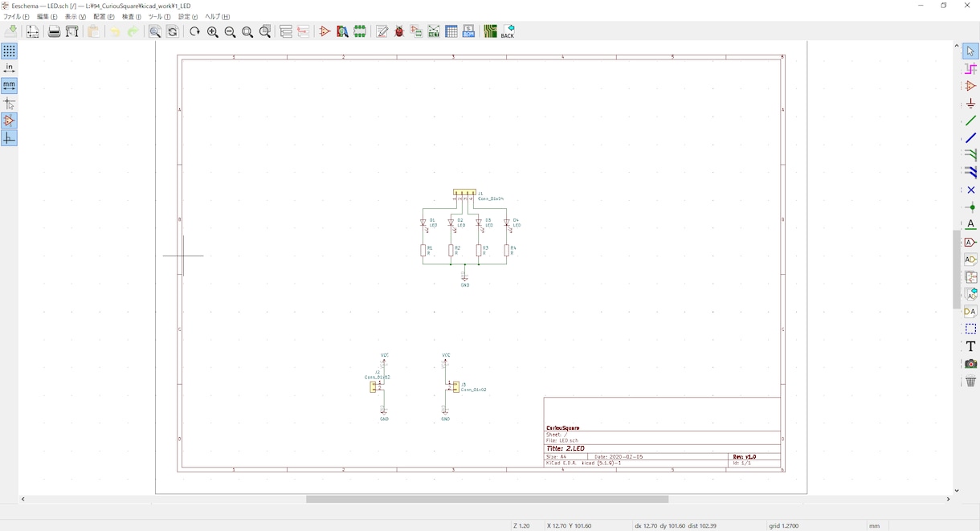Click the vertical scrollbar down arrow
Screen dimensions: 980x531
(x=957, y=490)
